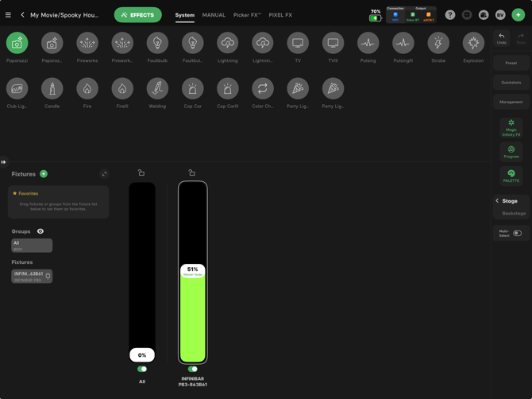Switch to the PIXEL FX tab

point(280,15)
